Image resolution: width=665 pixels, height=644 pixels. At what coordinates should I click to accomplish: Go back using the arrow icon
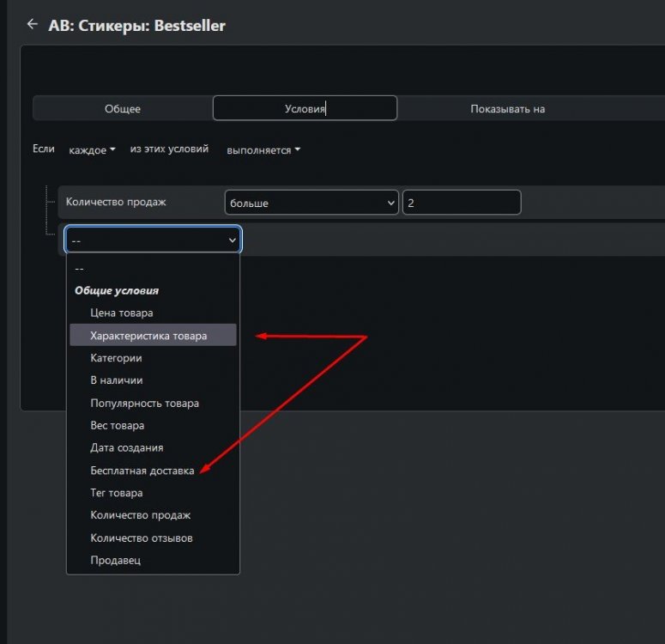click(x=33, y=24)
